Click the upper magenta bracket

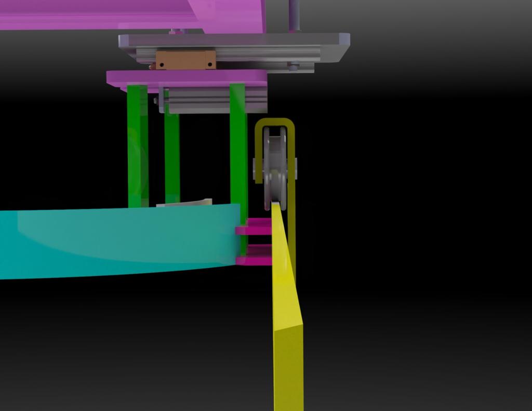point(255,228)
